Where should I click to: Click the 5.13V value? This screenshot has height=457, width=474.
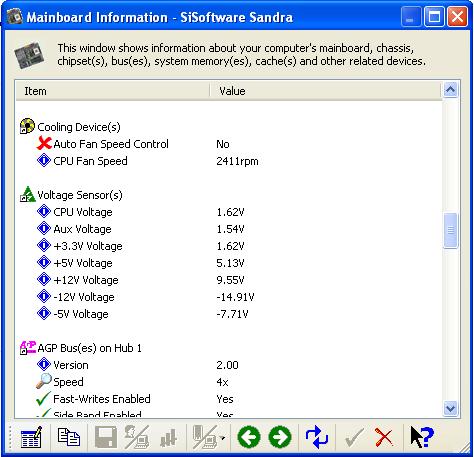point(230,263)
